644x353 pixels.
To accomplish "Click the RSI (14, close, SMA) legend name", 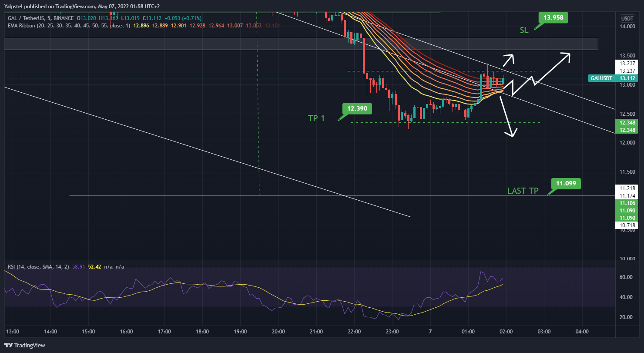I will 39,266.
